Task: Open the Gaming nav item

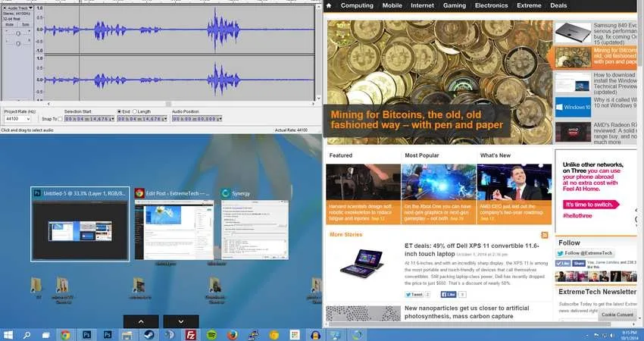Action: coord(455,6)
